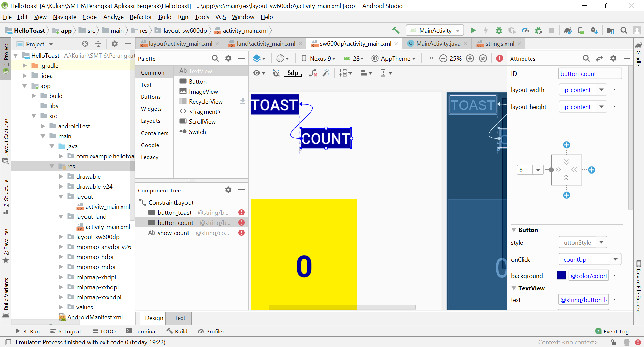Open Search Everywhere with the magnifier icon
This screenshot has height=347, width=644.
pos(624,30)
